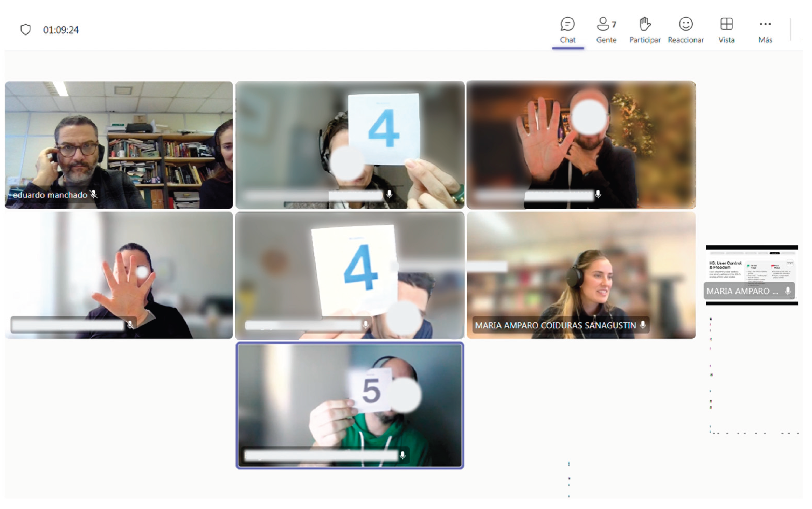
Task: Change layout with Vista button
Action: pyautogui.click(x=726, y=30)
